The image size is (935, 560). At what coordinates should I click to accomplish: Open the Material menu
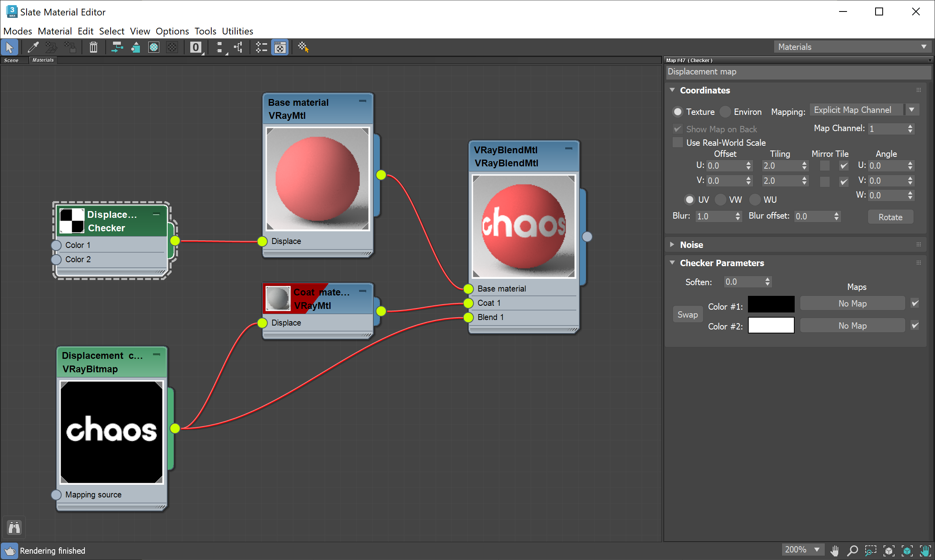pos(55,31)
